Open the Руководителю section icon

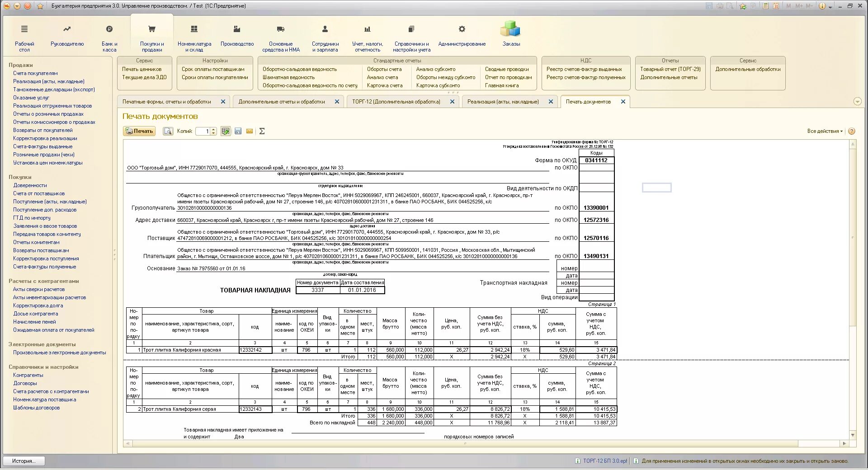click(x=67, y=29)
